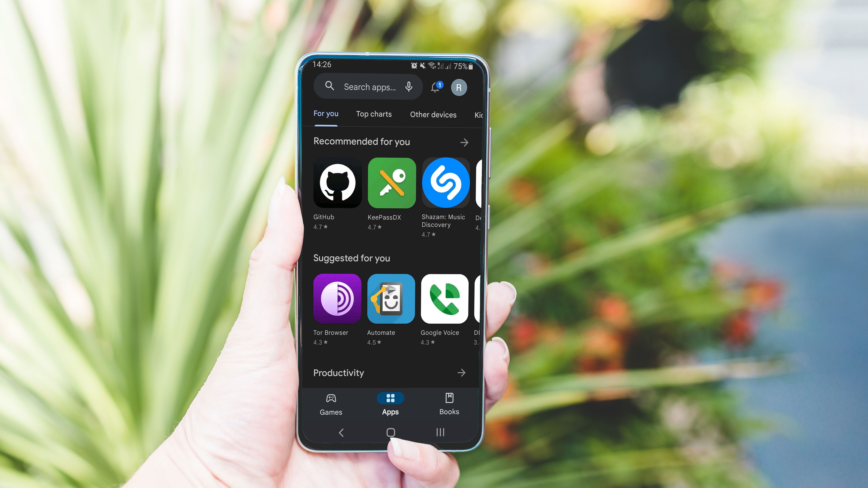868x488 pixels.
Task: Navigate to the Books section
Action: (449, 404)
